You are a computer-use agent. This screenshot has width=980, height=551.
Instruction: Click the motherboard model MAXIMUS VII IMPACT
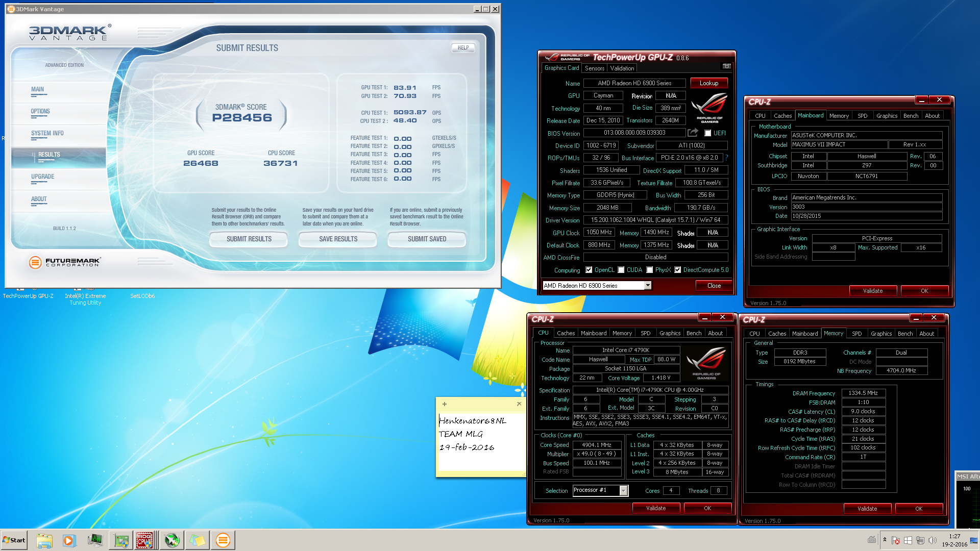coord(839,145)
